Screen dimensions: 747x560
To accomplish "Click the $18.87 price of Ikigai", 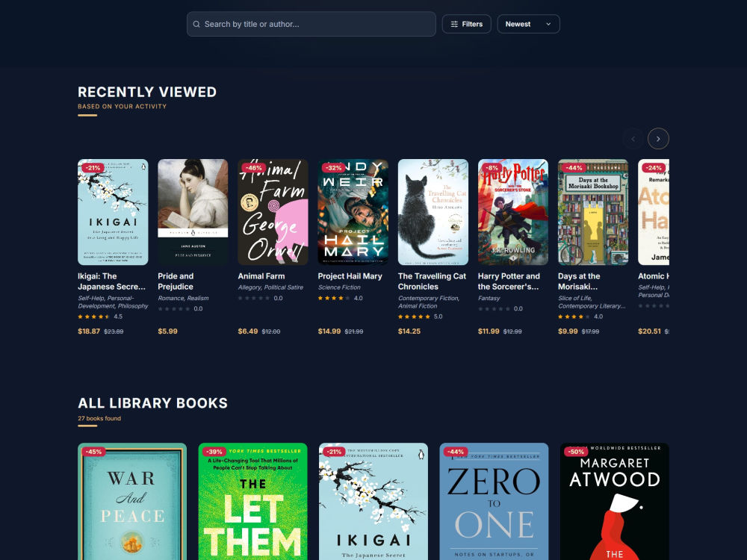I will tap(89, 332).
